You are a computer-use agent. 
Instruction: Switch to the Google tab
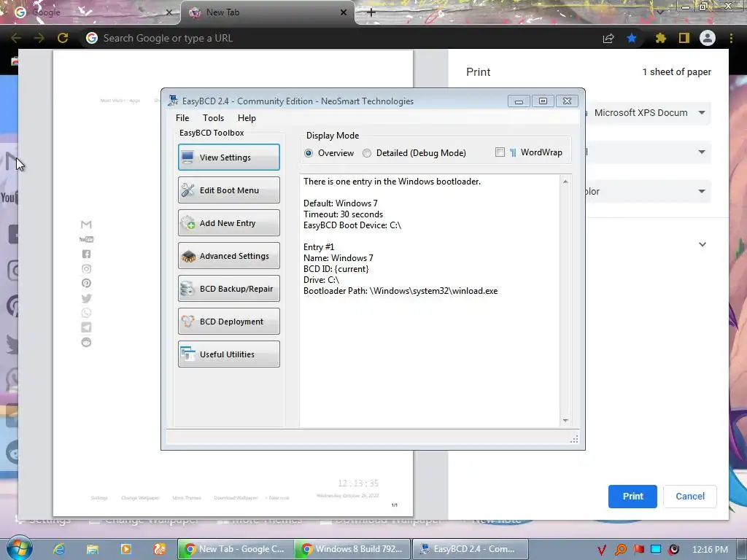click(90, 12)
